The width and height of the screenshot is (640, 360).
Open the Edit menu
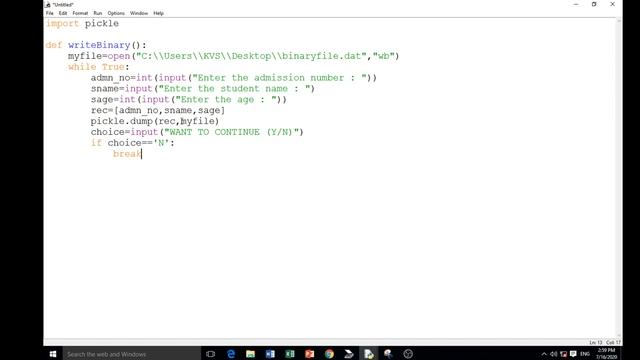point(62,13)
